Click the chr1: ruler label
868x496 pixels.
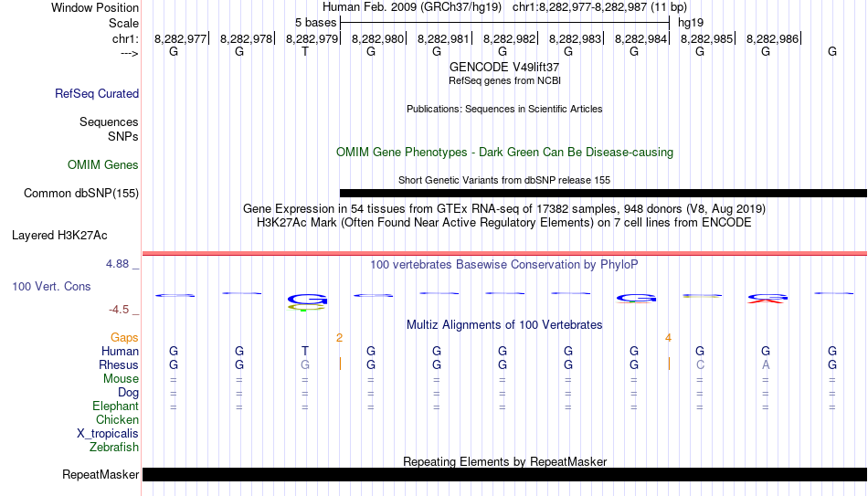125,38
